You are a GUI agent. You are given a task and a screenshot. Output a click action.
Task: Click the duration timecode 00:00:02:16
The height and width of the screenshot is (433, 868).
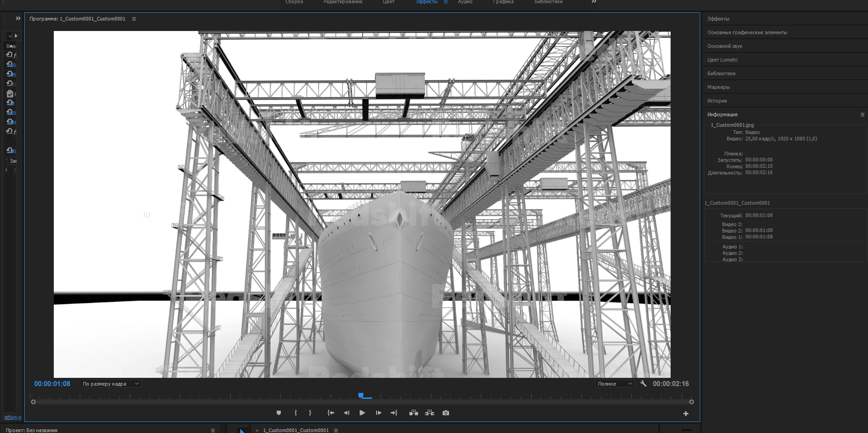[671, 384]
